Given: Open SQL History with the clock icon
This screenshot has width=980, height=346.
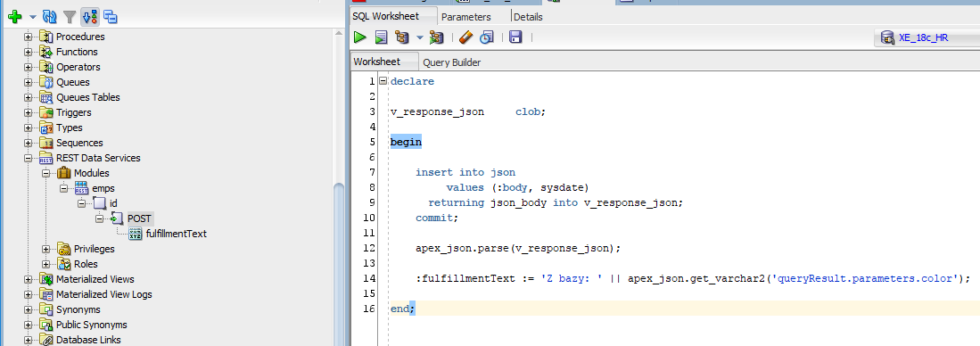Looking at the screenshot, I should click(x=486, y=37).
